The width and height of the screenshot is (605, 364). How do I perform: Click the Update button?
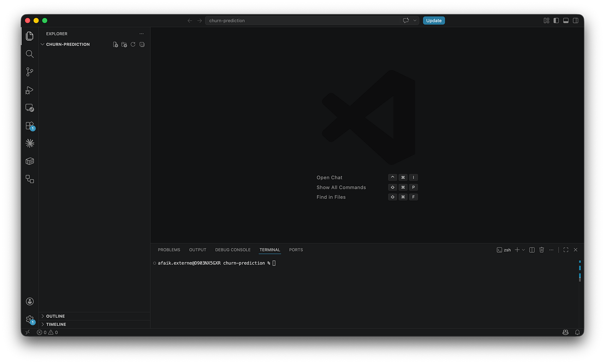(434, 20)
